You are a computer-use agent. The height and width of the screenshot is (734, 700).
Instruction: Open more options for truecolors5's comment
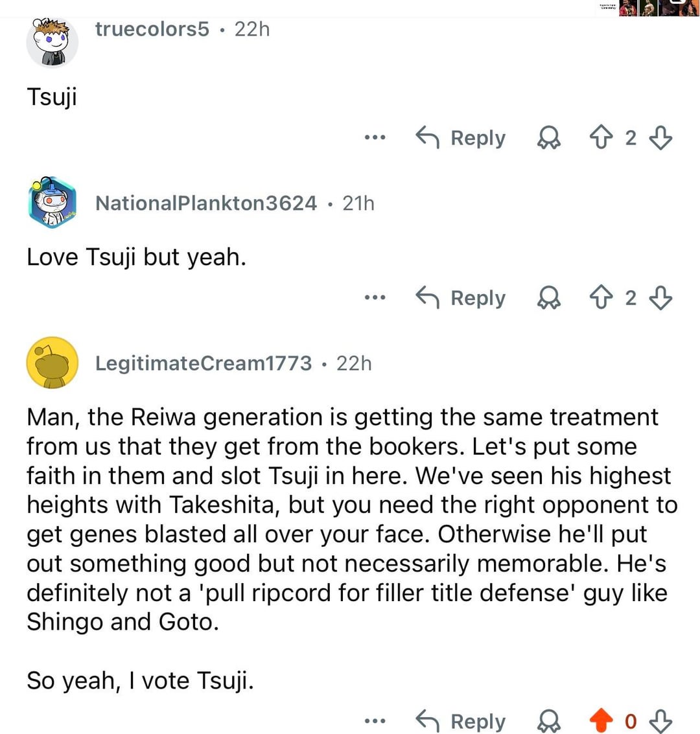point(375,137)
